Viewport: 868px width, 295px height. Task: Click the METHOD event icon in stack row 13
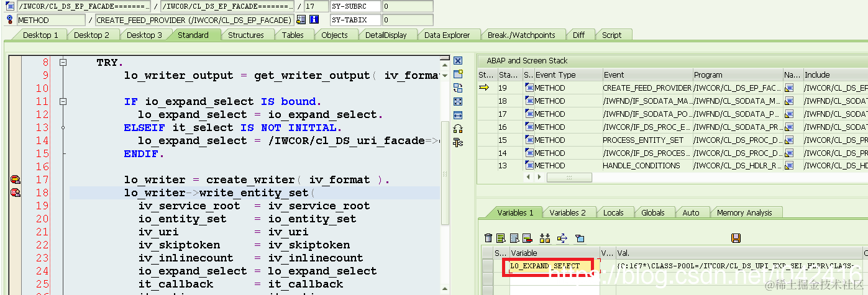[529, 166]
